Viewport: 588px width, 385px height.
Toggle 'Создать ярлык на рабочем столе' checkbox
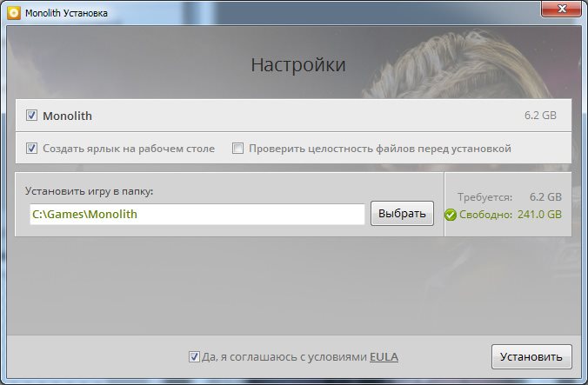(31, 149)
